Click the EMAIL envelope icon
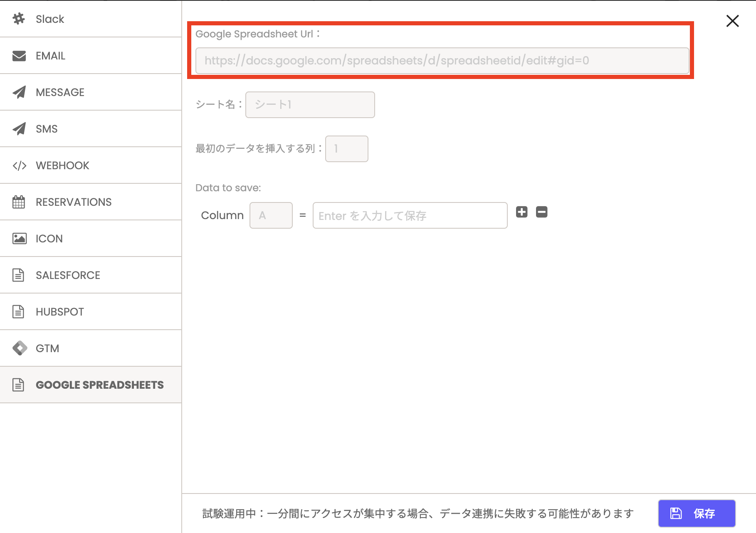The height and width of the screenshot is (533, 756). pos(19,56)
